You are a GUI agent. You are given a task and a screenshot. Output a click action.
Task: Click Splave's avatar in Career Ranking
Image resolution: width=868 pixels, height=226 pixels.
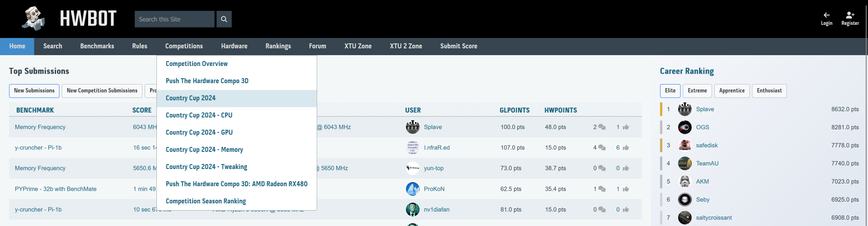point(685,109)
